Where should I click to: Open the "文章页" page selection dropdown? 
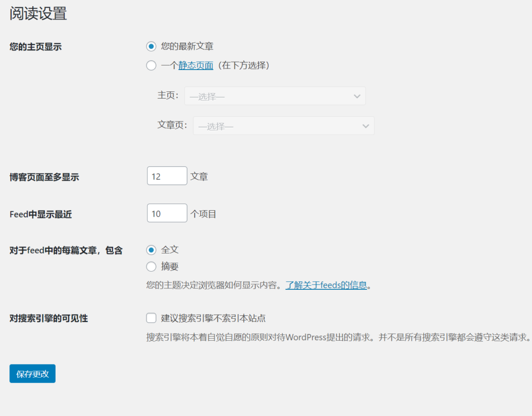[284, 126]
